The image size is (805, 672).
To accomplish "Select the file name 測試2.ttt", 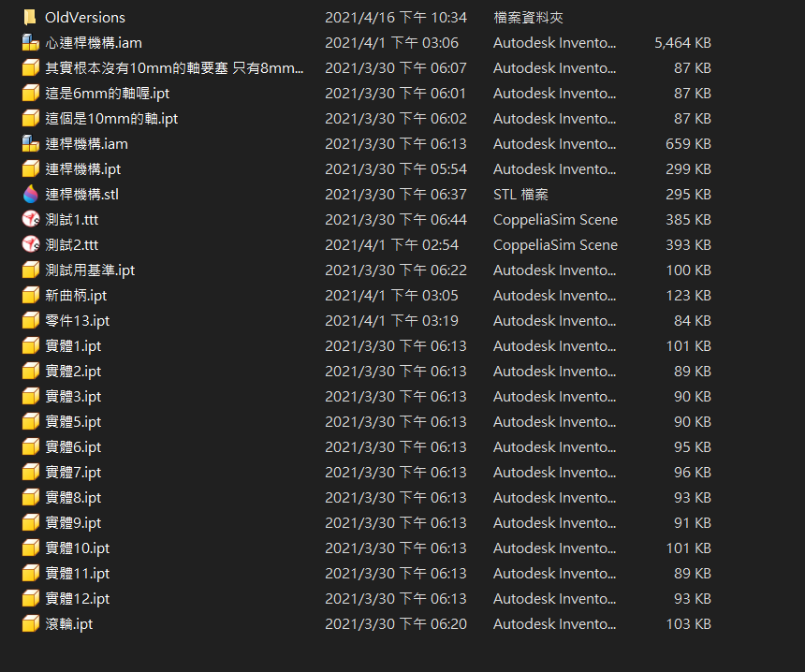I will point(71,244).
